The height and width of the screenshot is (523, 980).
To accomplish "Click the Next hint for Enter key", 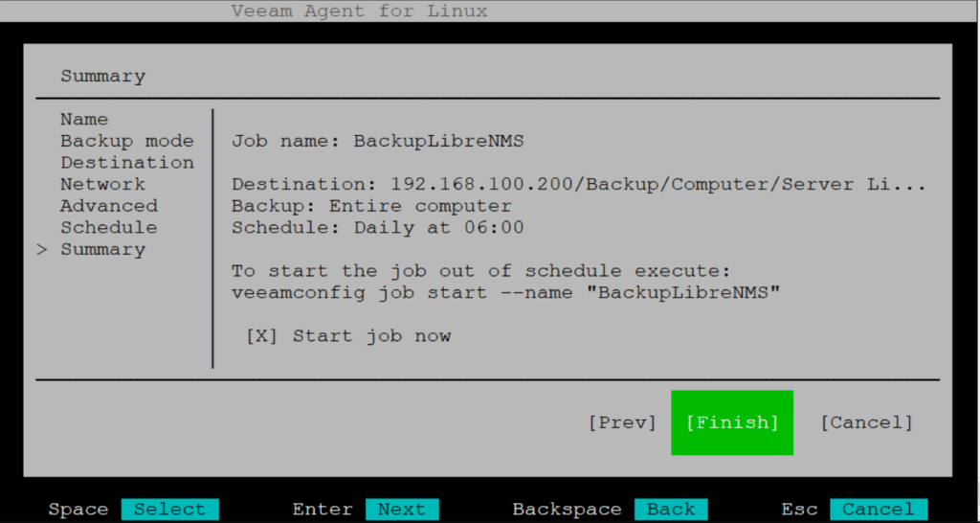I will click(402, 510).
